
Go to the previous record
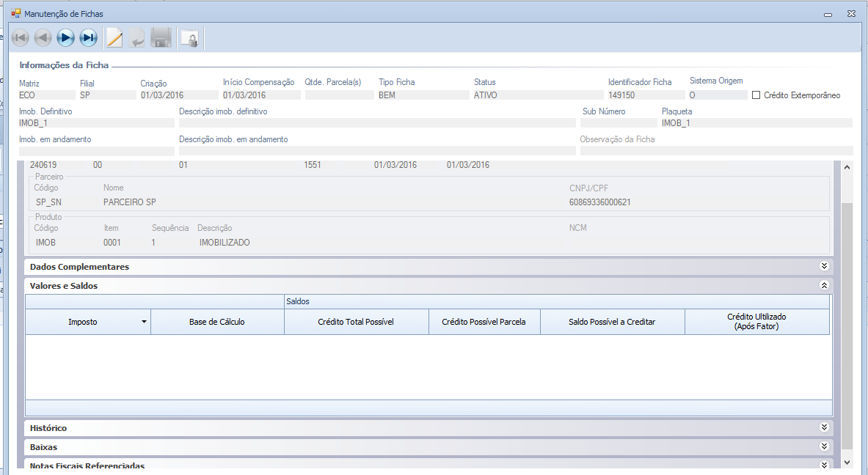pyautogui.click(x=43, y=38)
